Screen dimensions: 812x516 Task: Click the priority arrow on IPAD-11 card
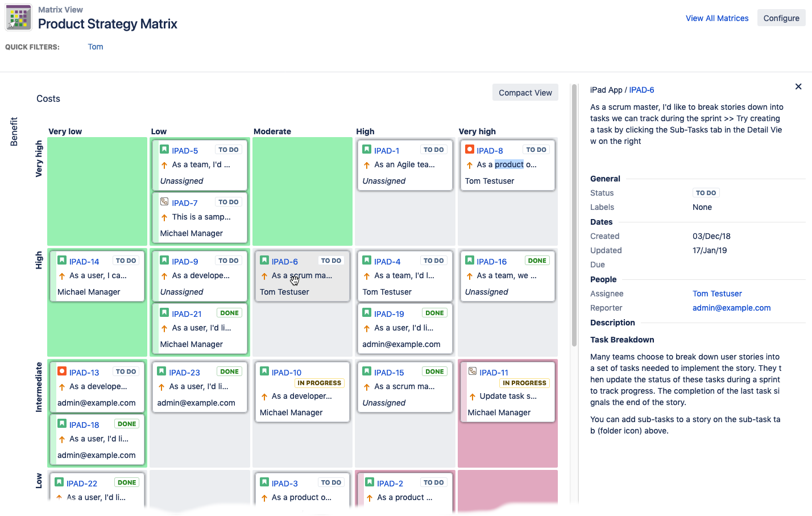(x=473, y=397)
